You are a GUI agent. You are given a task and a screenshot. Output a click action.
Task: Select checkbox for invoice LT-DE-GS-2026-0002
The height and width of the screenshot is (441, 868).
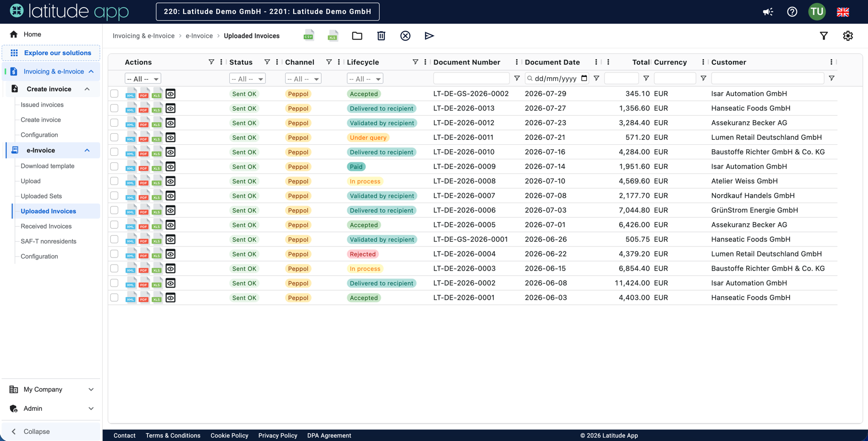115,94
